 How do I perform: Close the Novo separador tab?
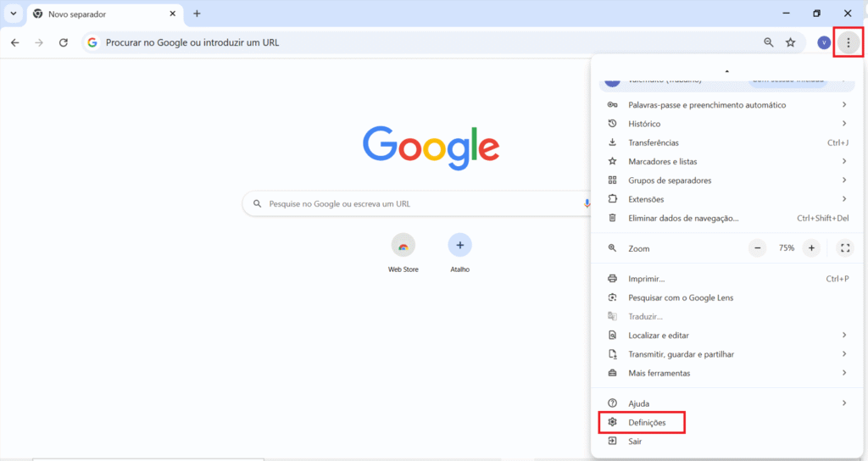[173, 14]
